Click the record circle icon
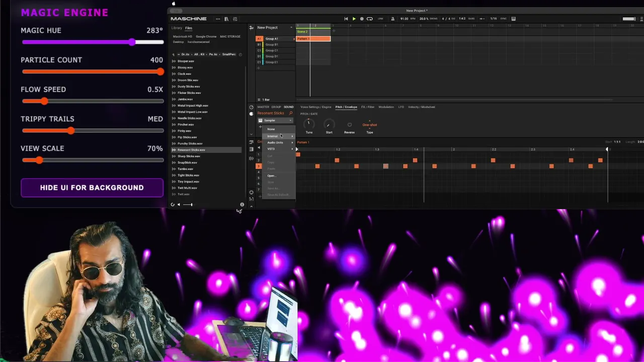The height and width of the screenshot is (362, 644). [362, 19]
